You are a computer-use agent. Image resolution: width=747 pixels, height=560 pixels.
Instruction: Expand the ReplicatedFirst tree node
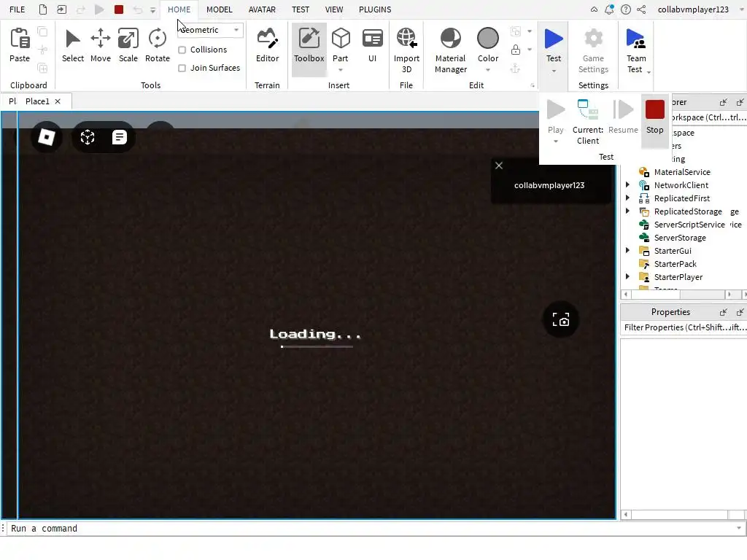point(627,198)
